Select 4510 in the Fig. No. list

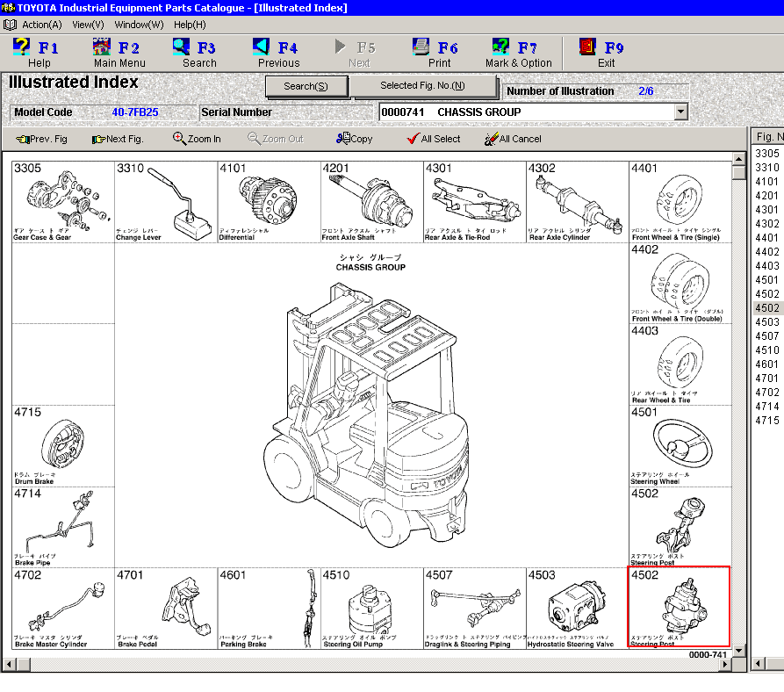tap(767, 350)
